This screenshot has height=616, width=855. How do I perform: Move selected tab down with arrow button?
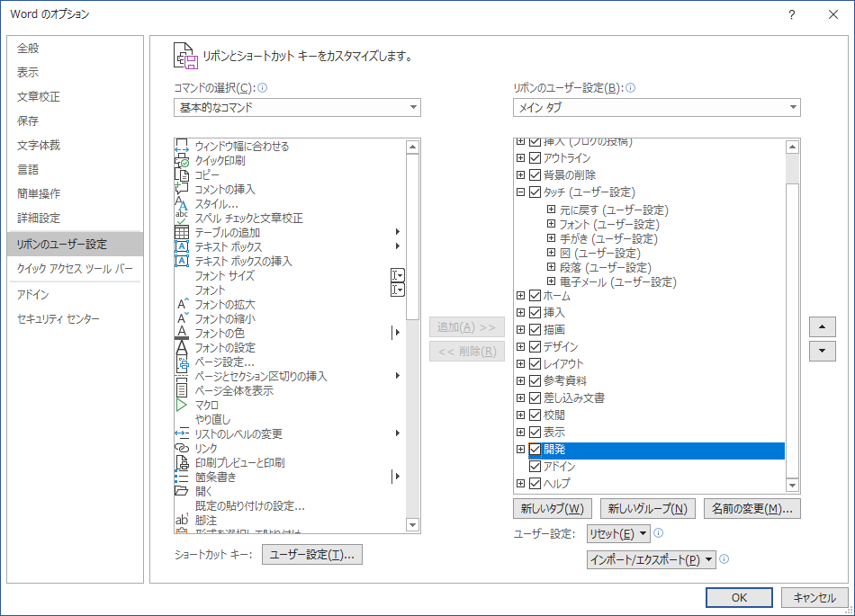pos(823,351)
